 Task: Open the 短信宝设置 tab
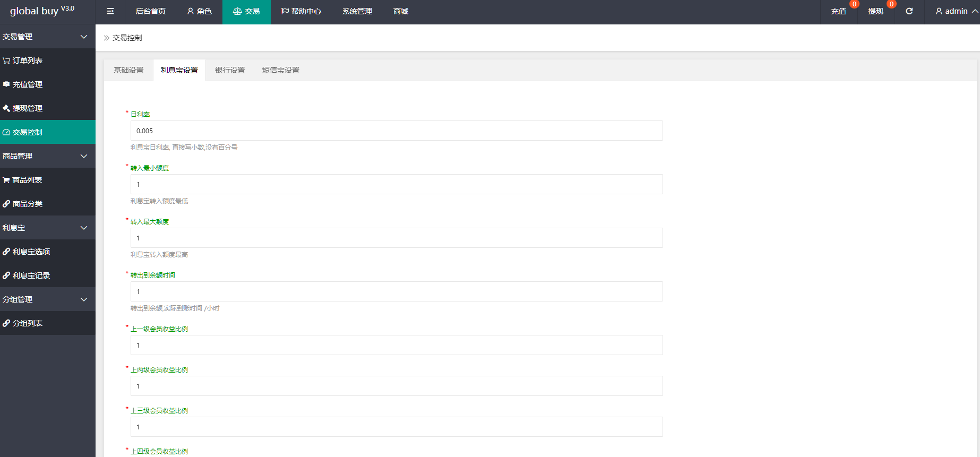[x=280, y=70]
